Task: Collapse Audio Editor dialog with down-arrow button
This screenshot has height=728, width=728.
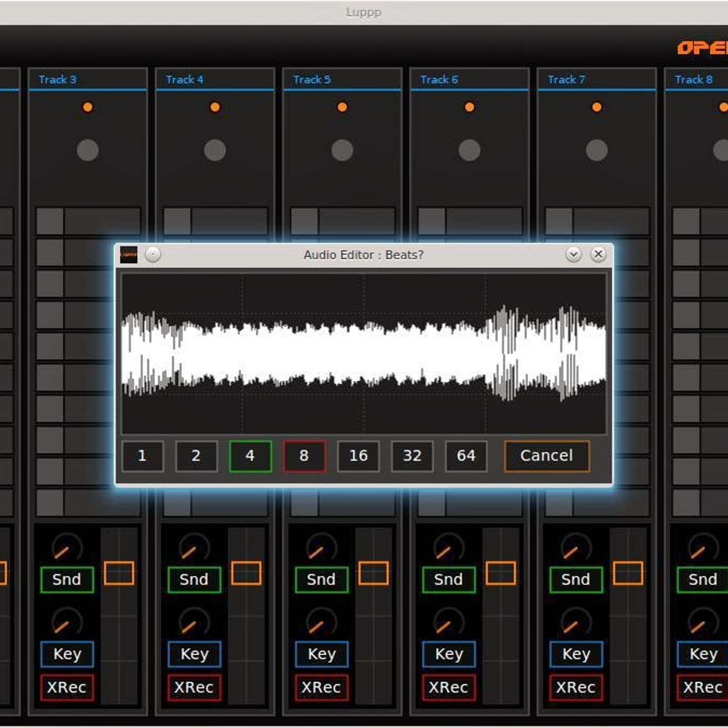Action: click(x=574, y=254)
